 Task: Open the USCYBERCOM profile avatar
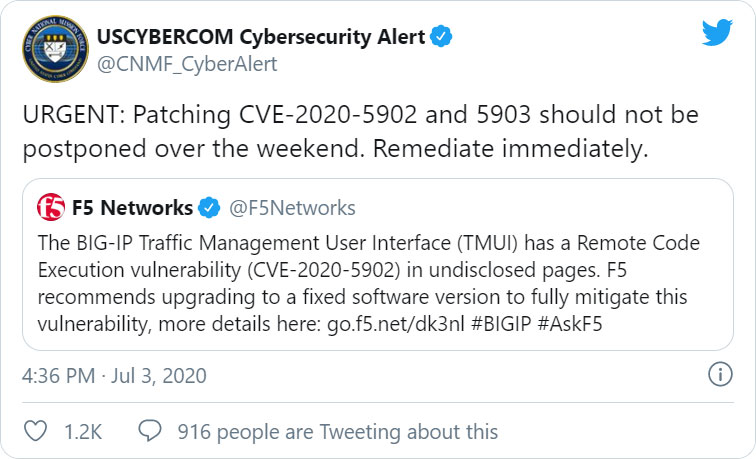(x=55, y=49)
